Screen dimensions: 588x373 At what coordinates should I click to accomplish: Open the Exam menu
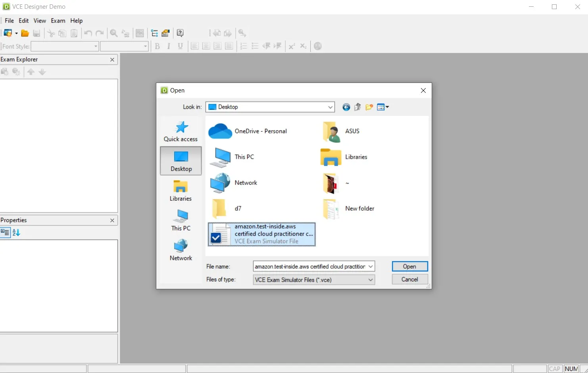click(58, 21)
